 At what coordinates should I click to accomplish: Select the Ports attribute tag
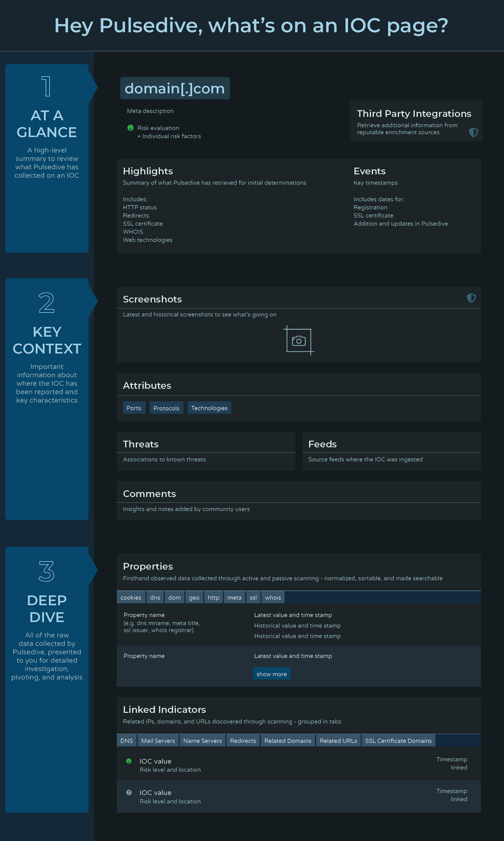pos(134,408)
